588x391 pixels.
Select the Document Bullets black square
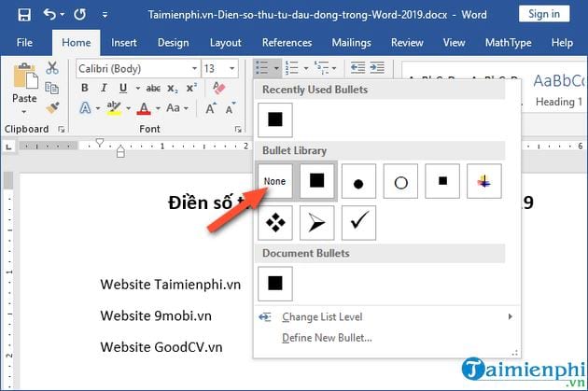(275, 284)
